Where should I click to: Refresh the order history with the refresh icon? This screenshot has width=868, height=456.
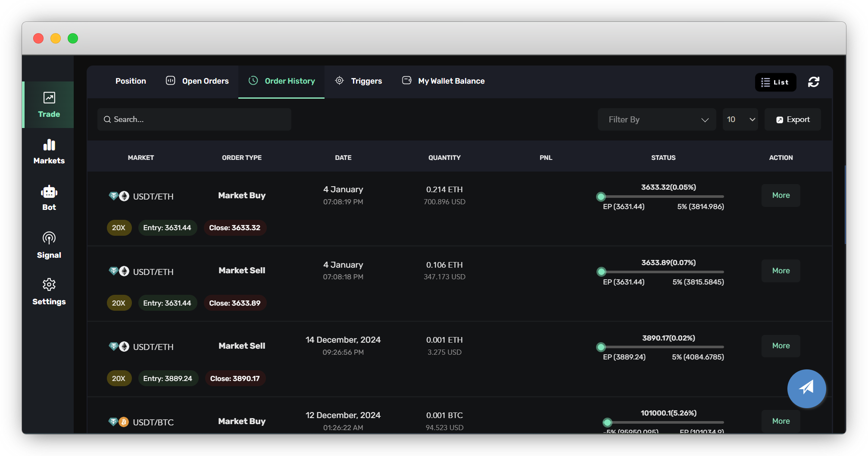pyautogui.click(x=814, y=82)
